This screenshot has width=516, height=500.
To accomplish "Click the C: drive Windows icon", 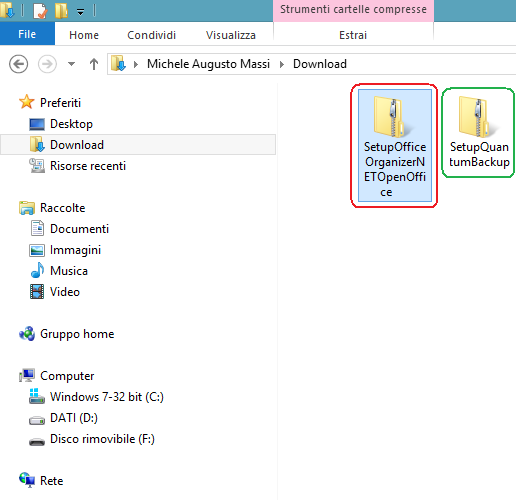I will pos(37,396).
